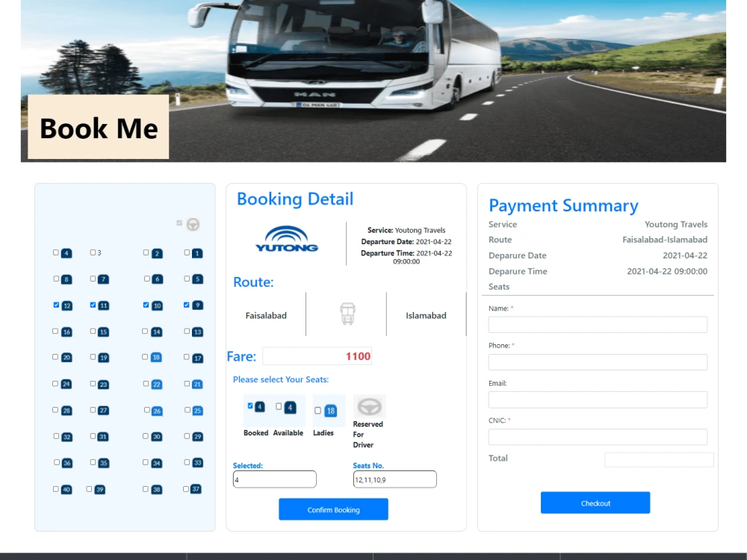Click the Booking Detail heading

pyautogui.click(x=295, y=199)
